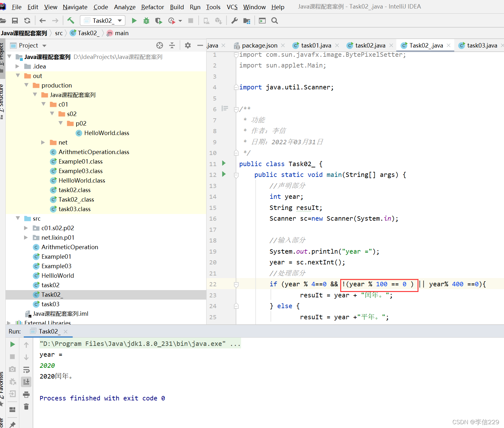Expand the net.lixin.p01 package

[x=26, y=237]
